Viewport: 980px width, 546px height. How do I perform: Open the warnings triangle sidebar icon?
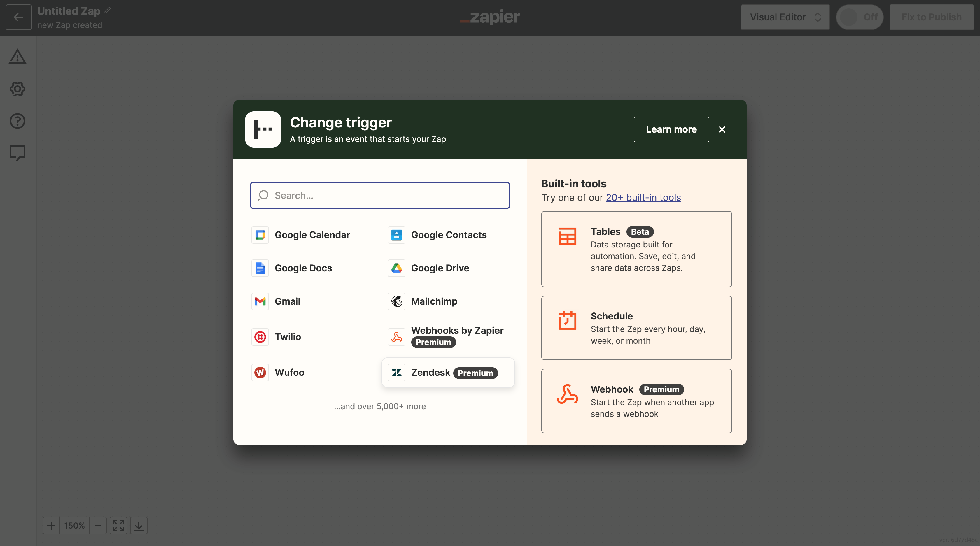17,56
